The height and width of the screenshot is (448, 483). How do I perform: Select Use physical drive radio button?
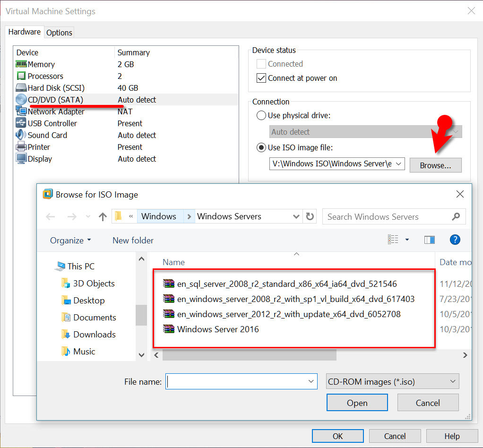tap(261, 115)
